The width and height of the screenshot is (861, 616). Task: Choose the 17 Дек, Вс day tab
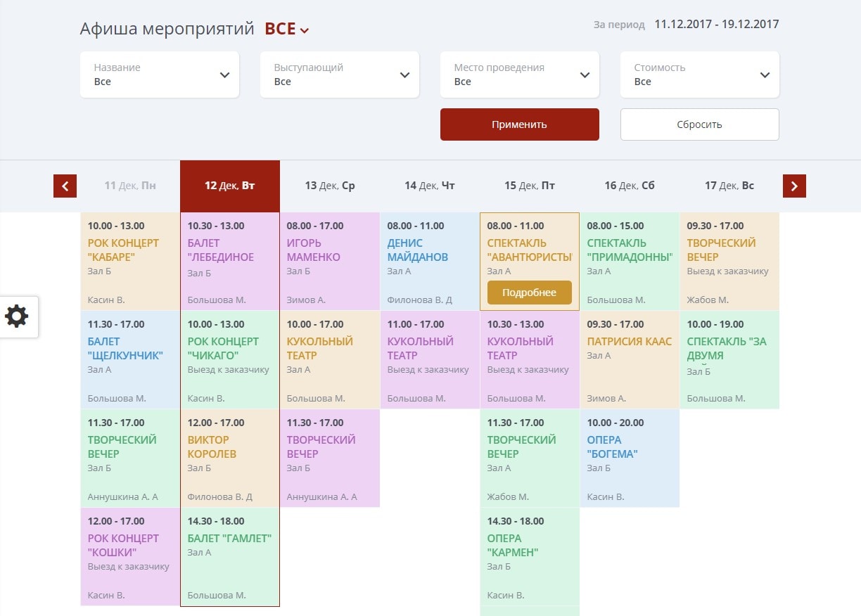coord(729,186)
